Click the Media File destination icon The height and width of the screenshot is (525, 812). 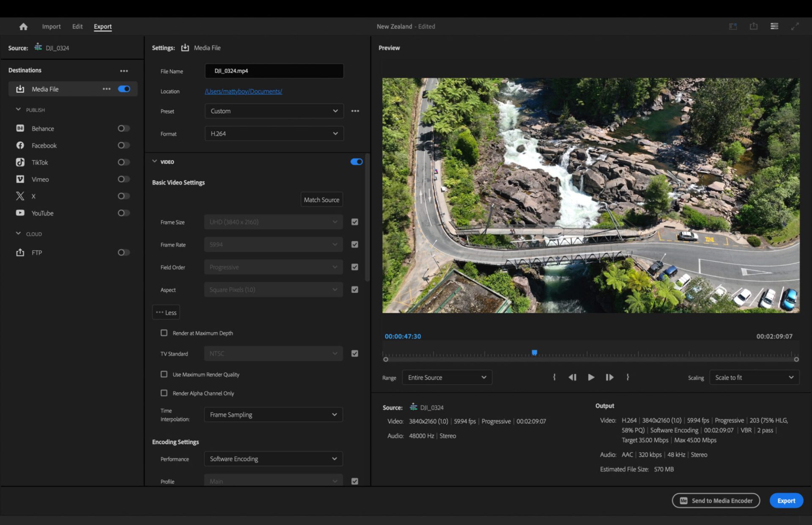(20, 89)
